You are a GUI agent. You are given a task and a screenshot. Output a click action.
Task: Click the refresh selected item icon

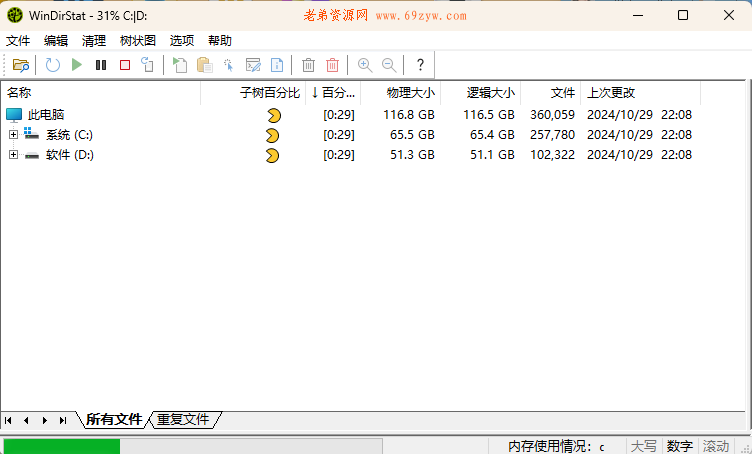(148, 65)
